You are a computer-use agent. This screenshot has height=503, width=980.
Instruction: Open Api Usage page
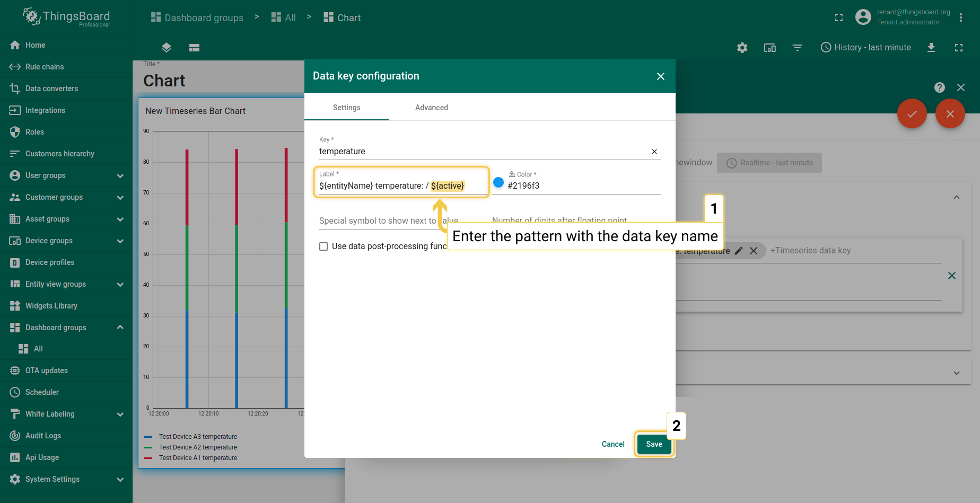click(x=66, y=457)
